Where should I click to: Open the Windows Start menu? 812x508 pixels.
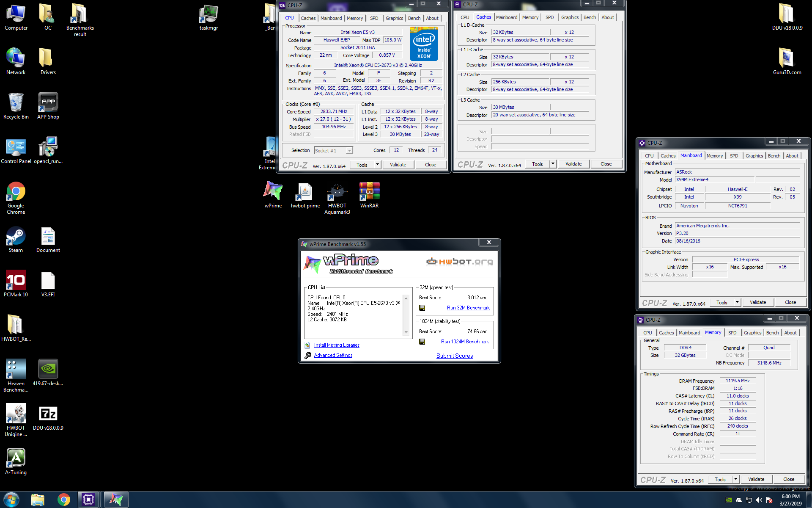(x=11, y=500)
